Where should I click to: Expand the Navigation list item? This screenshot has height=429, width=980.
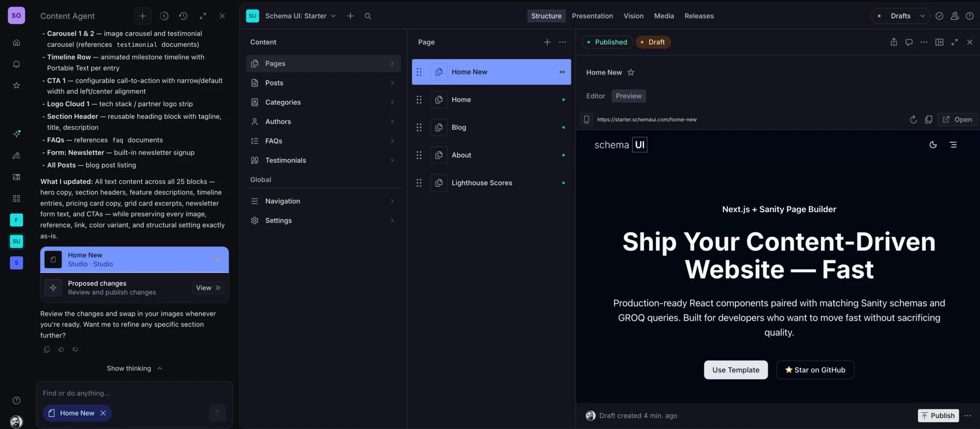(323, 201)
